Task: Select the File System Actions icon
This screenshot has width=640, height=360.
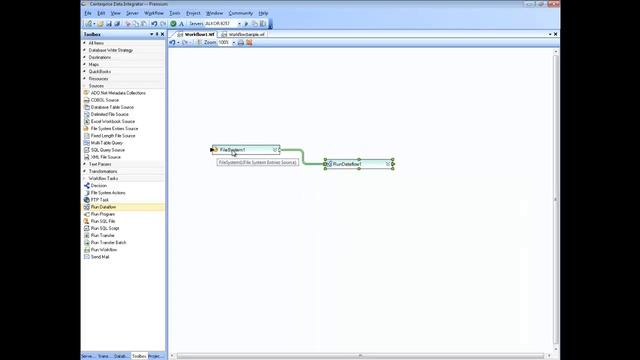Action: pos(87,193)
